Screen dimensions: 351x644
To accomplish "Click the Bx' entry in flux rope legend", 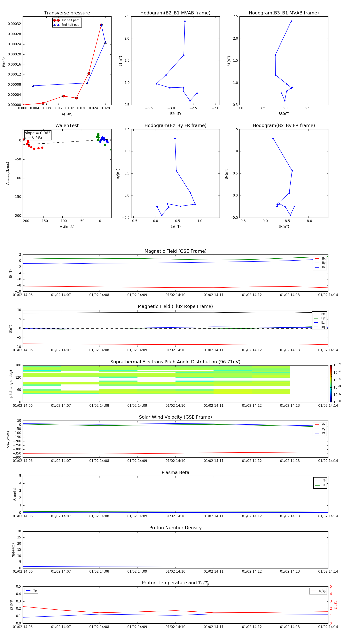I will pos(320,314).
